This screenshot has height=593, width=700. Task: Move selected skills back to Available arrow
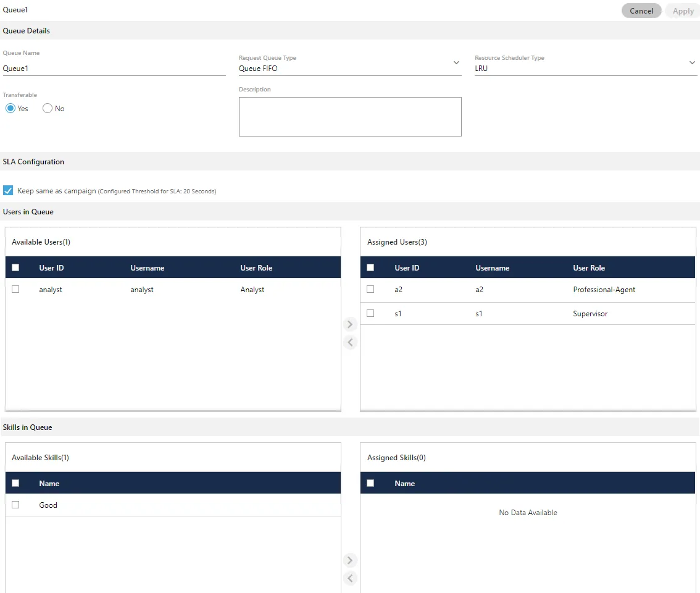(350, 578)
